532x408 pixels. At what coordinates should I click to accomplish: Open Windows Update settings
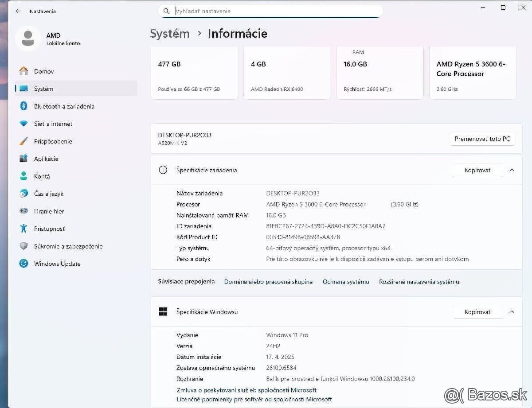click(x=57, y=264)
